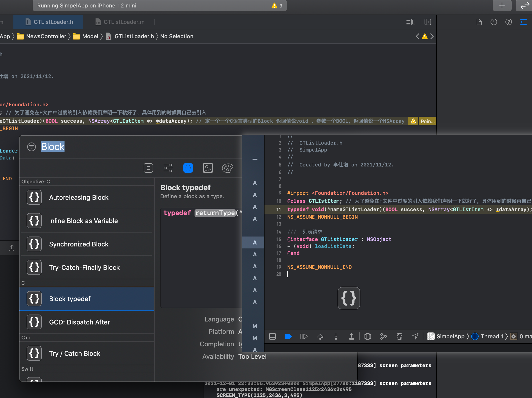Click the Simulate Location arrow icon
Screen dimensions: 532x398
[415, 337]
